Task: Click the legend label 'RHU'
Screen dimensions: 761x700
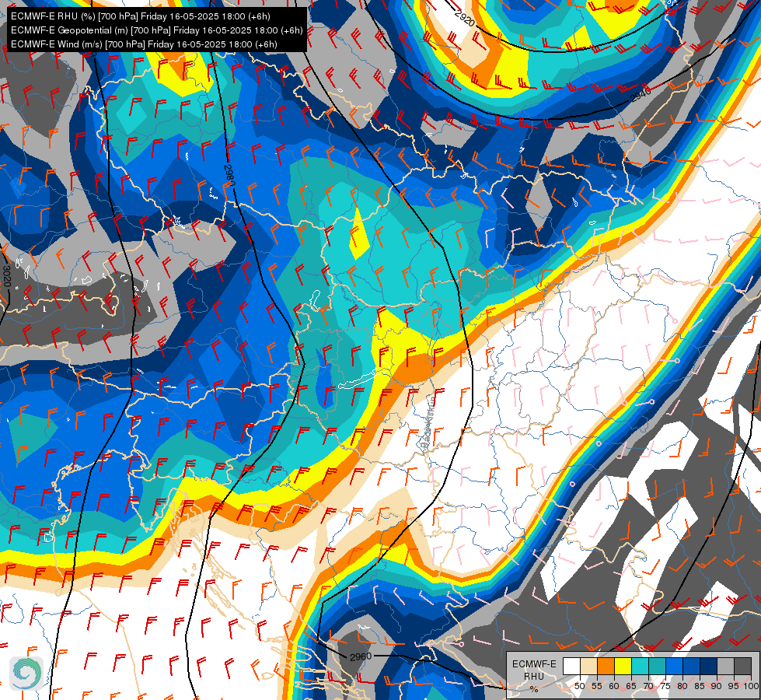Action: [x=534, y=676]
